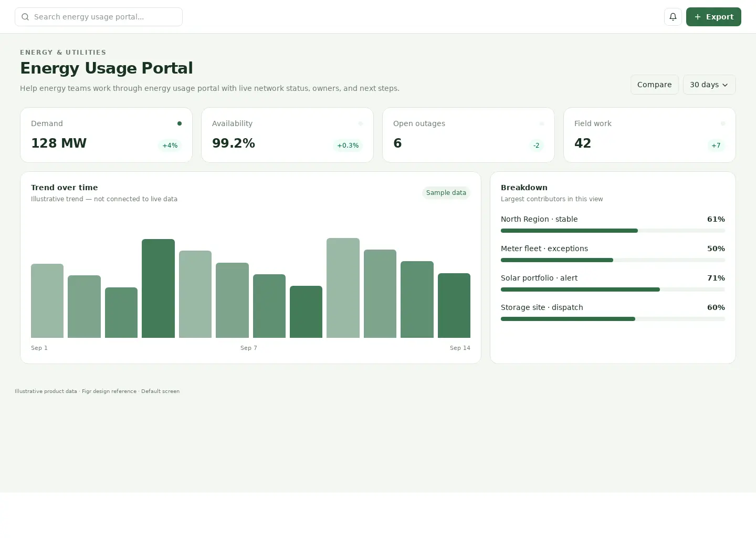Click the +7 badge on Field work card
Image resolution: width=756 pixels, height=538 pixels.
point(716,146)
